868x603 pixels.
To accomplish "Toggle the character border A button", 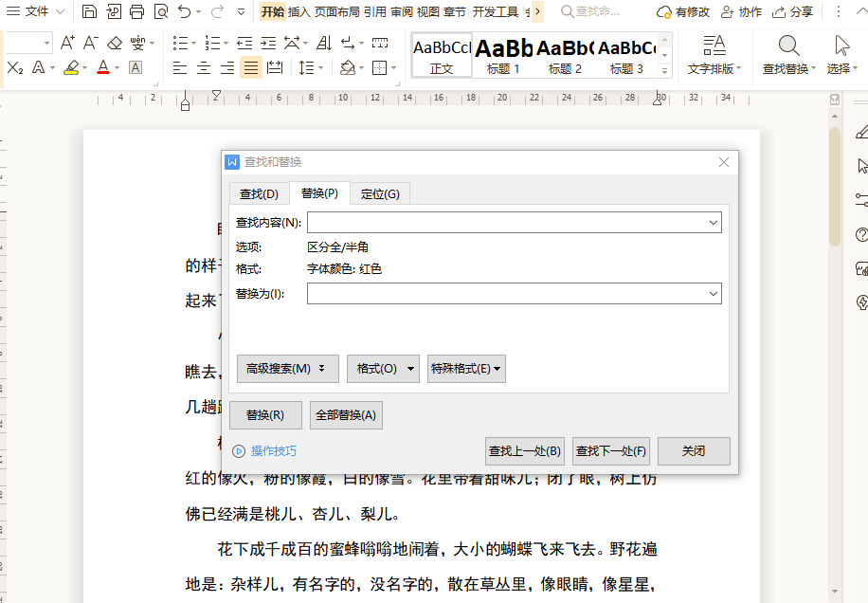I will click(136, 67).
